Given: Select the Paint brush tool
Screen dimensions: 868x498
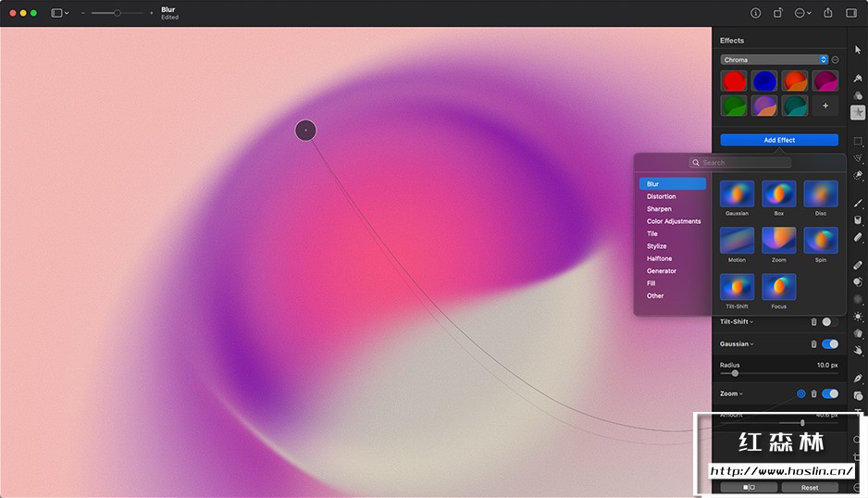Looking at the screenshot, I should tap(858, 203).
